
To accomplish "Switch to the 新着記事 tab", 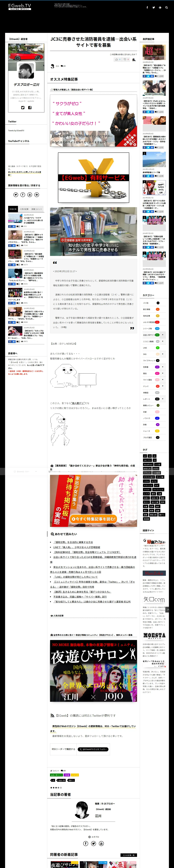I will pyautogui.click(x=13, y=209).
